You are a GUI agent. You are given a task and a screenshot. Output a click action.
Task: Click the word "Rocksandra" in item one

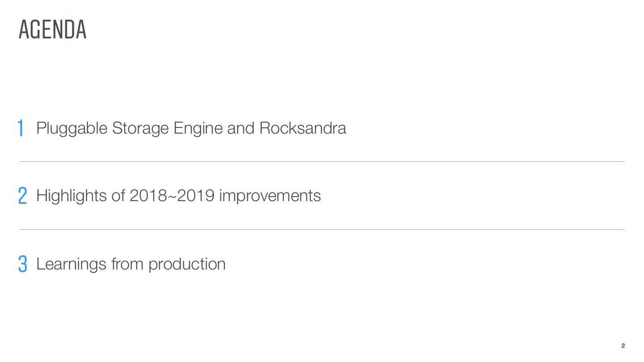(x=302, y=128)
